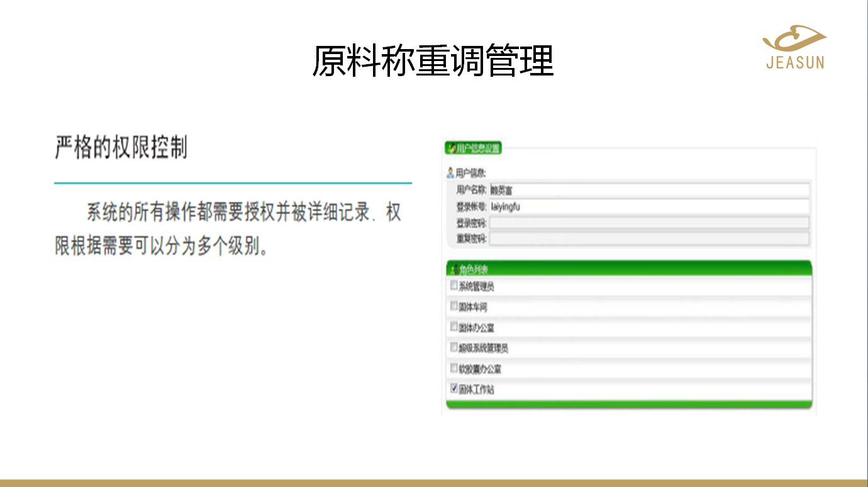Tick the 固体办公室 checkbox
868x487 pixels.
pyautogui.click(x=453, y=327)
